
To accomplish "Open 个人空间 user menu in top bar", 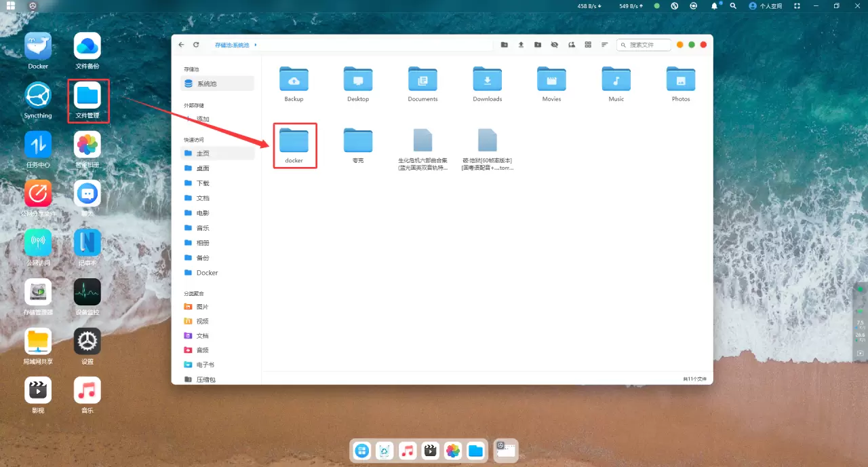I will pyautogui.click(x=765, y=6).
